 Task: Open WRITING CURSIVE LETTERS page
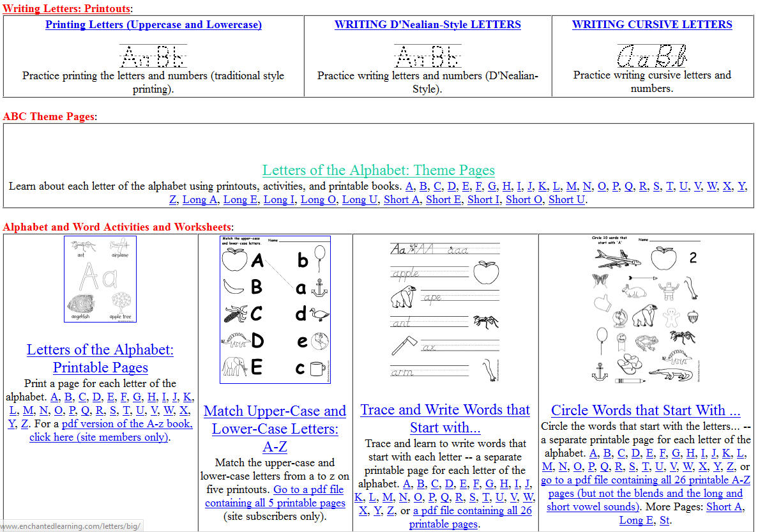pyautogui.click(x=652, y=24)
